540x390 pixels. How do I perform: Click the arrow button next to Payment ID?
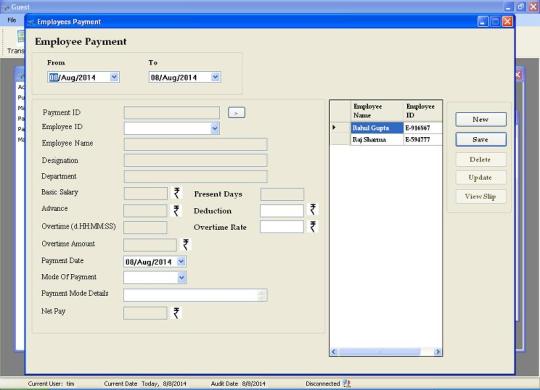click(237, 112)
